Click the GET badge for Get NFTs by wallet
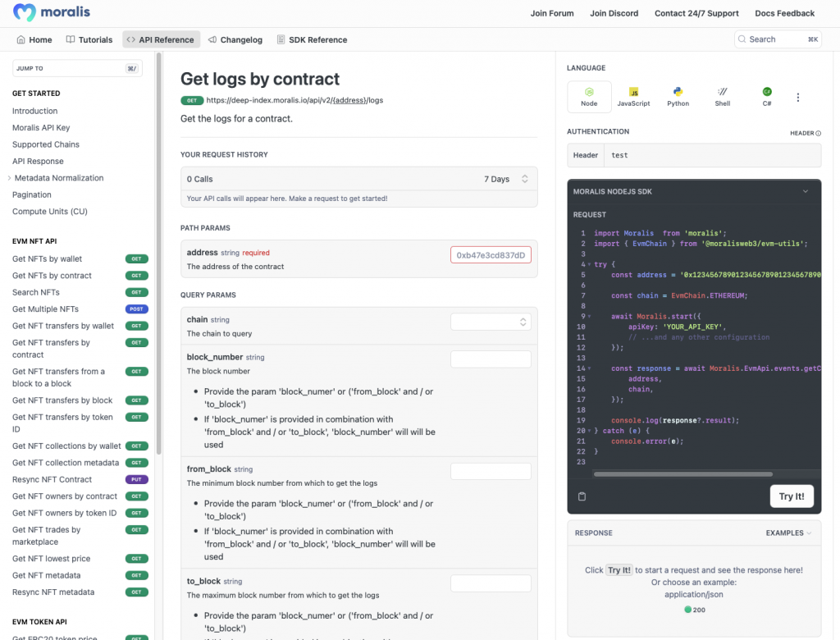 point(137,259)
